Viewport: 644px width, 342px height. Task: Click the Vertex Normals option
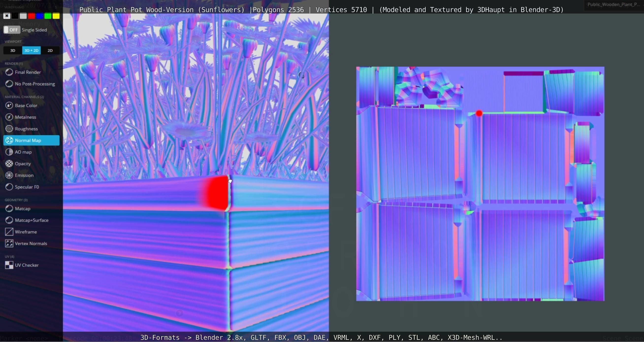(x=31, y=243)
